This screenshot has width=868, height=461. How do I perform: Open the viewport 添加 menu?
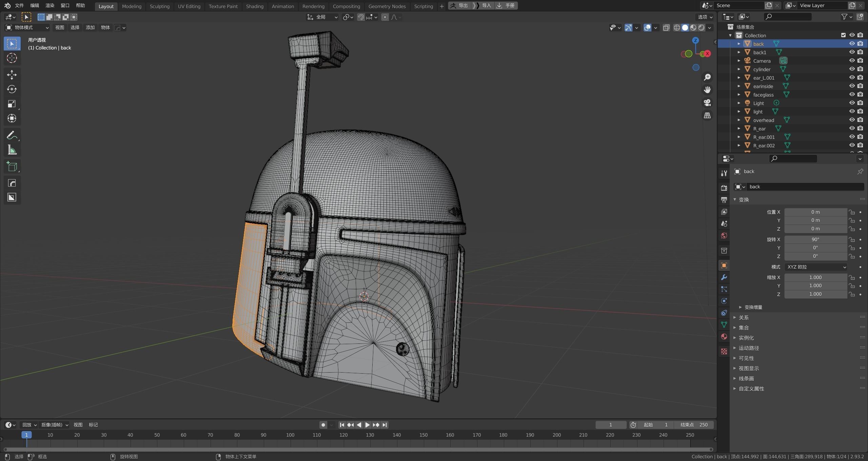coord(90,27)
